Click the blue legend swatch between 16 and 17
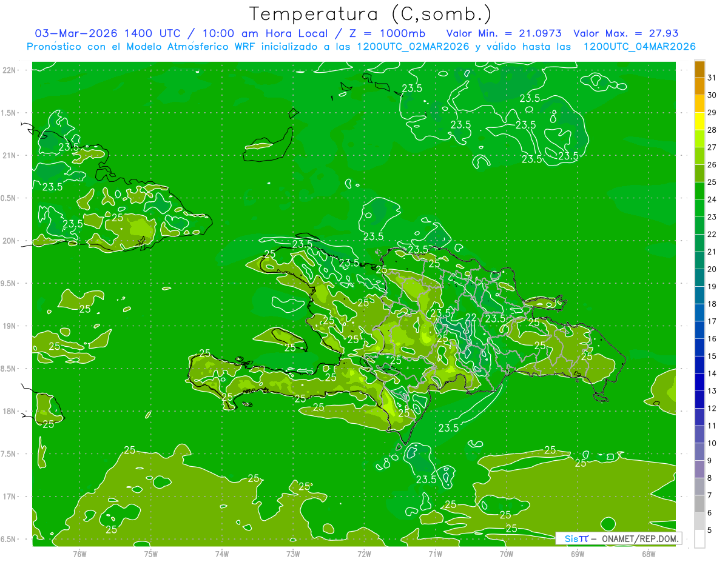The width and height of the screenshot is (728, 562). [699, 330]
